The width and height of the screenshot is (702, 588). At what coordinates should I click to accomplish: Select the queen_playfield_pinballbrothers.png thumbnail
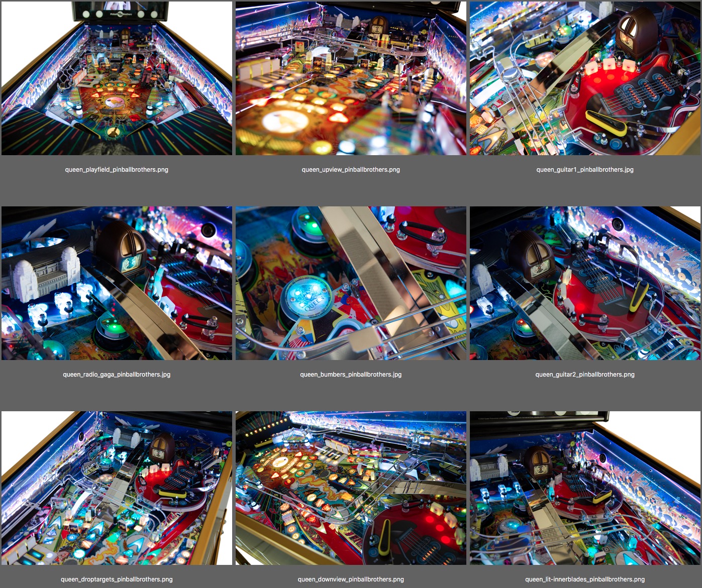(x=117, y=78)
